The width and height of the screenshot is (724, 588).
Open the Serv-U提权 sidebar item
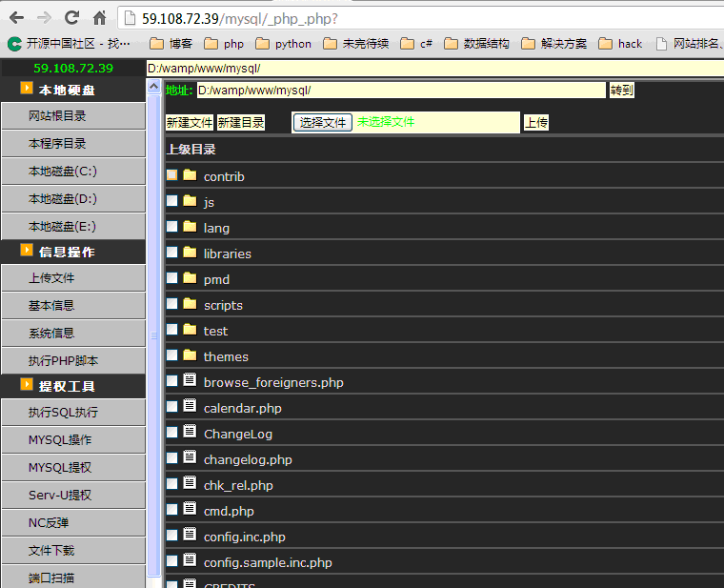tap(73, 496)
